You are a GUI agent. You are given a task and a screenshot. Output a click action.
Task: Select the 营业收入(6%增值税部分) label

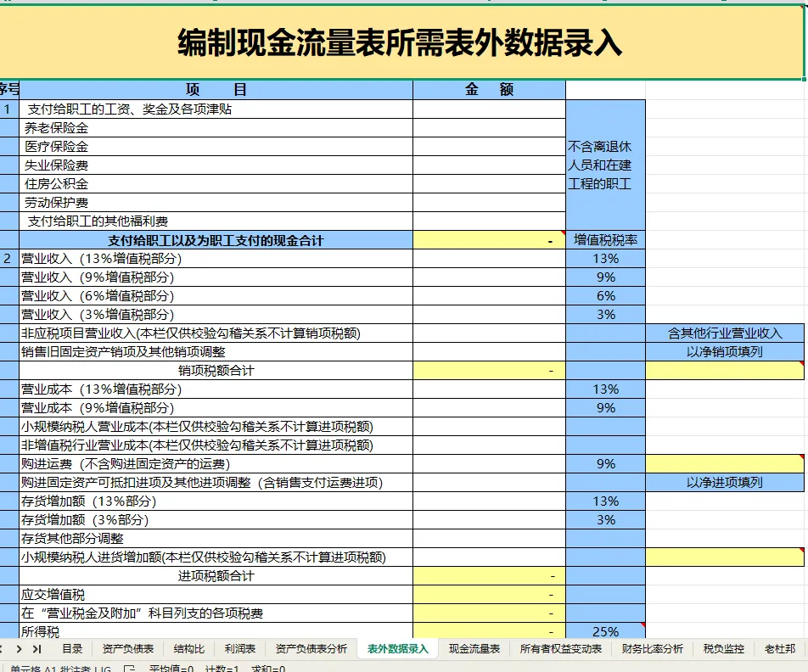(x=216, y=296)
